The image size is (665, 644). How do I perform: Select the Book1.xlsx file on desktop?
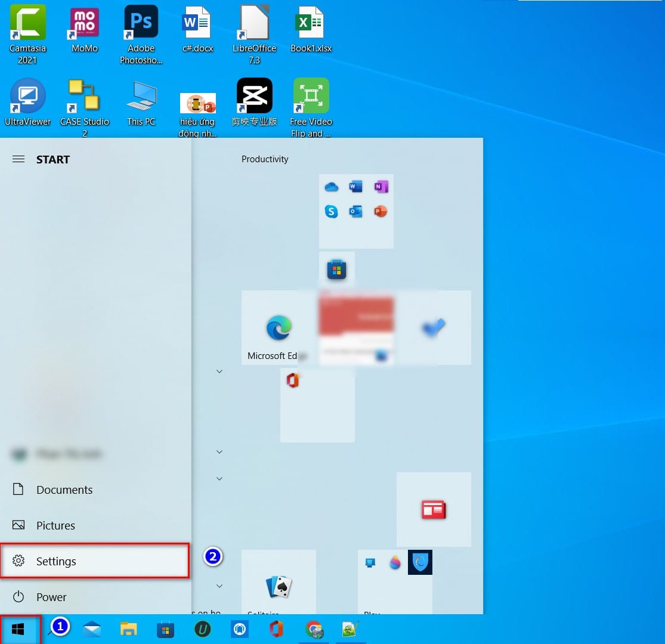point(311,29)
